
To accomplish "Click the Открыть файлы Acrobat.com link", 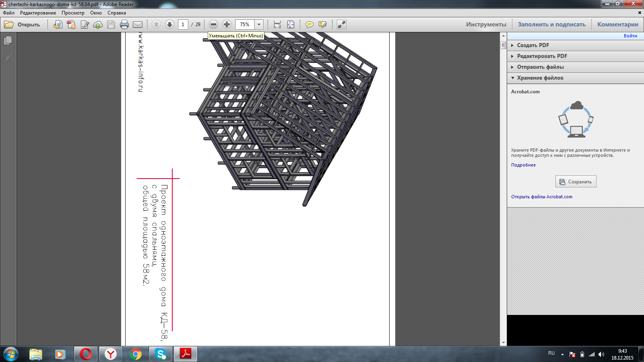I will click(x=541, y=197).
